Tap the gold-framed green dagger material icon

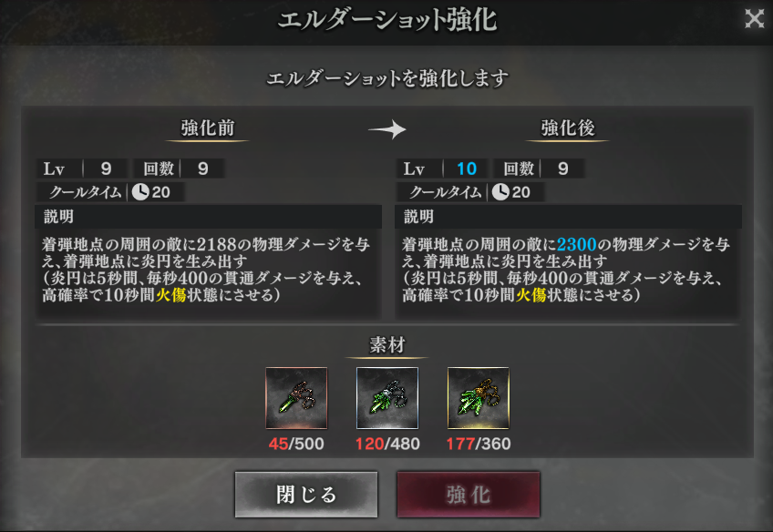[479, 398]
